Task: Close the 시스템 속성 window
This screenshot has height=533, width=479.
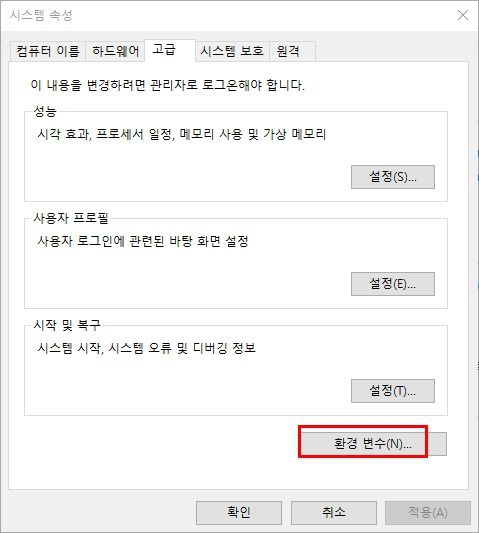Action: [x=463, y=15]
